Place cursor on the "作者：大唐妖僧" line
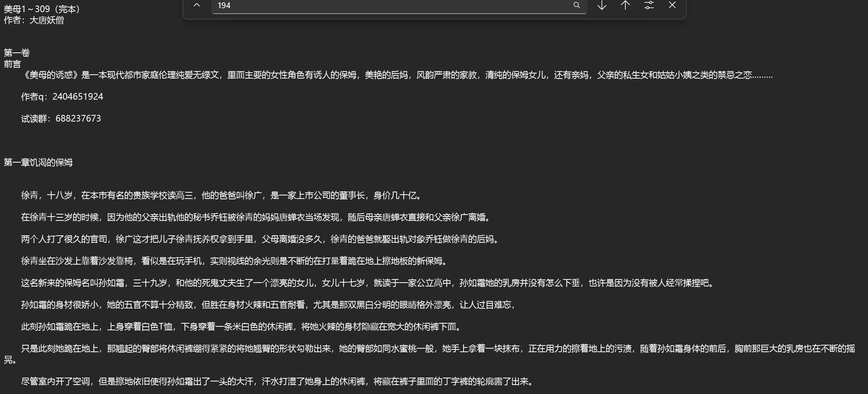This screenshot has width=868, height=394. pyautogui.click(x=34, y=20)
